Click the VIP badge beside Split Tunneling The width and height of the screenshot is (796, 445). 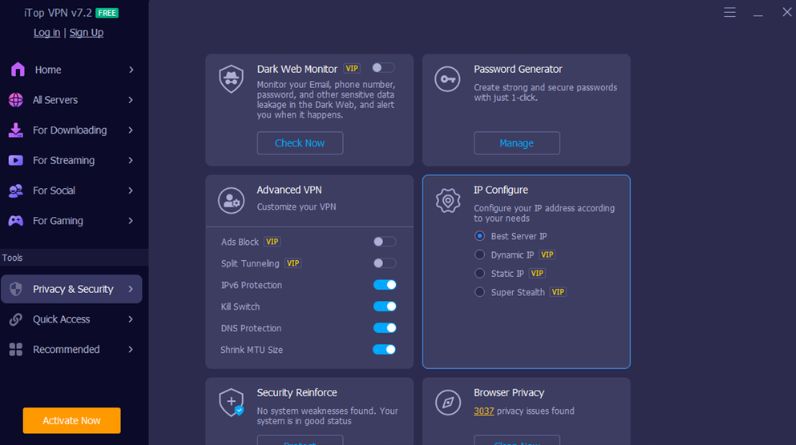pos(293,263)
